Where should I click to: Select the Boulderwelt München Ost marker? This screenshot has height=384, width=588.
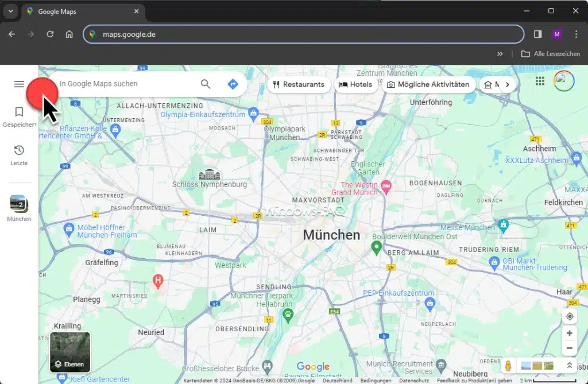pos(376,247)
